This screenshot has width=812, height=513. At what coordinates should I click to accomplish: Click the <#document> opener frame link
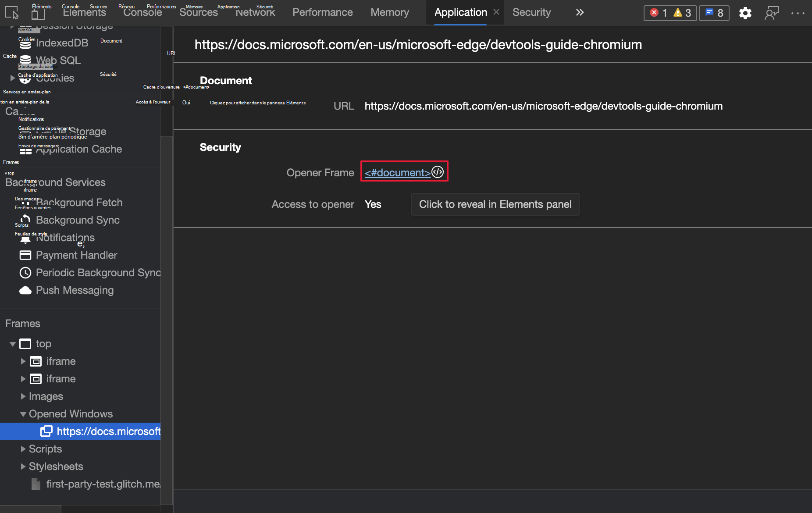[398, 173]
